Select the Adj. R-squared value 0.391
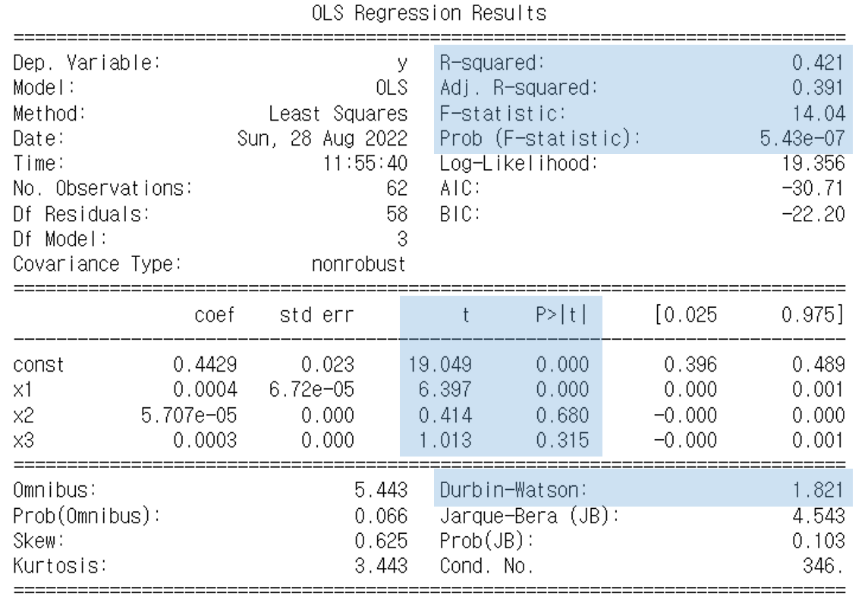868x612 pixels. (x=818, y=87)
